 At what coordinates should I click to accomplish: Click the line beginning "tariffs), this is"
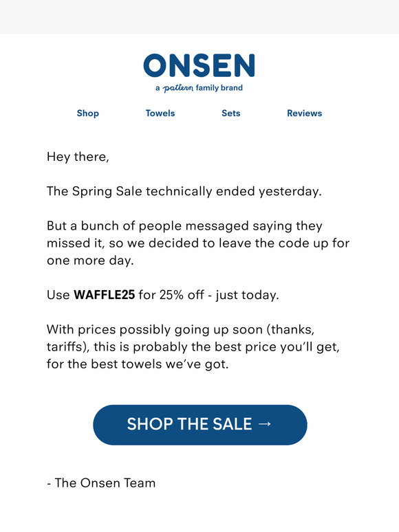[x=193, y=347]
